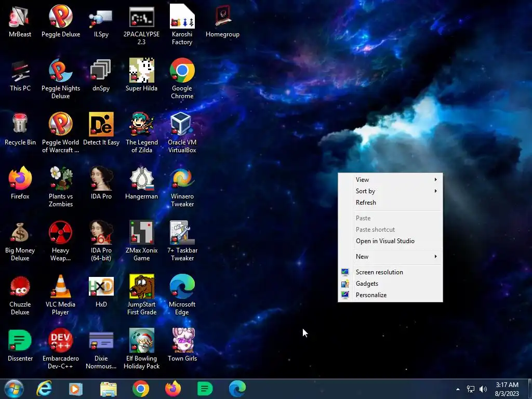Click the Elf Bowling Holiday Pack icon
The image size is (532, 399).
(141, 349)
